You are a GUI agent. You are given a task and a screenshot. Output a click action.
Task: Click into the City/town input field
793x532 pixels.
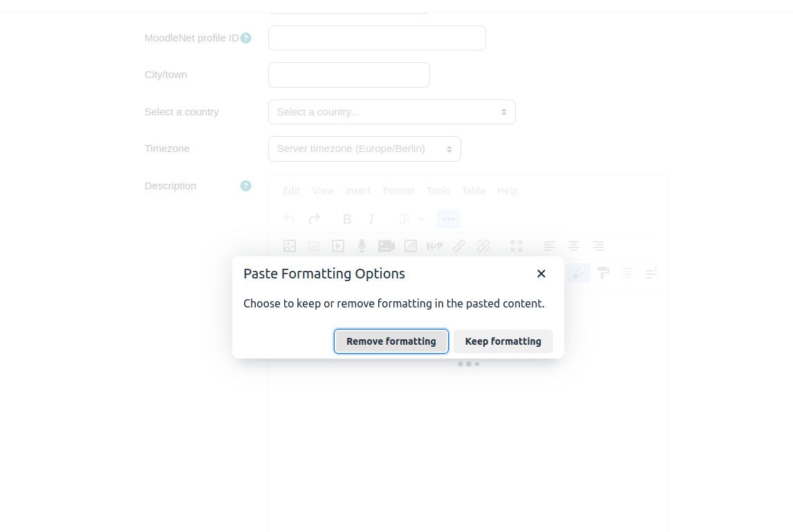[x=349, y=75]
